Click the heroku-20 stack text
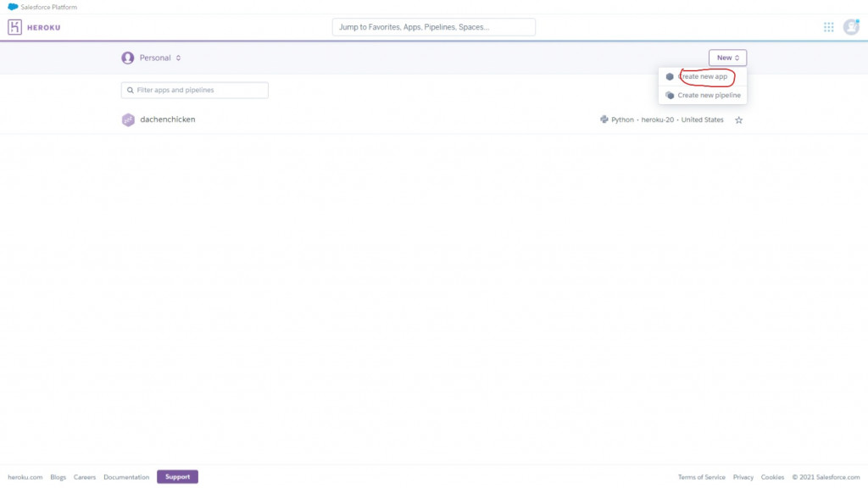 [657, 119]
